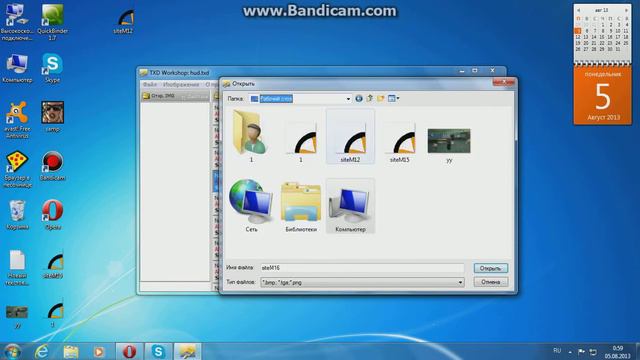640x360 pixels.
Task: Select the yy image in the Open dialog
Action: (449, 145)
